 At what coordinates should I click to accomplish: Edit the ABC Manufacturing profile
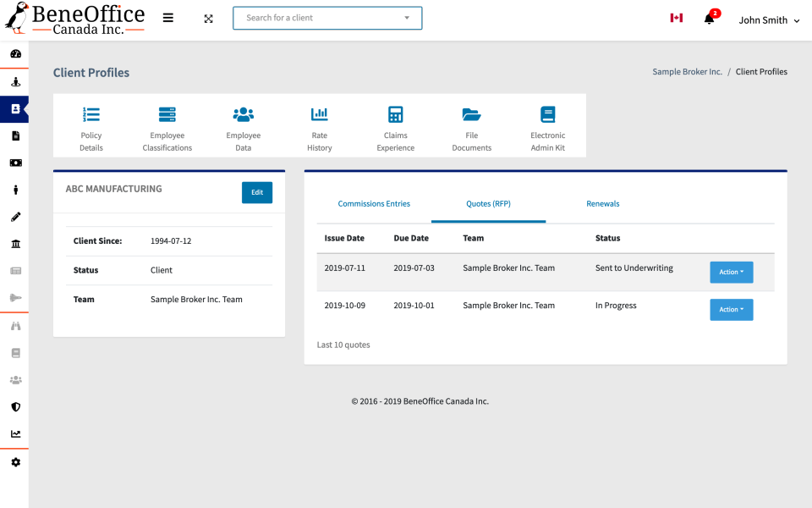[256, 192]
